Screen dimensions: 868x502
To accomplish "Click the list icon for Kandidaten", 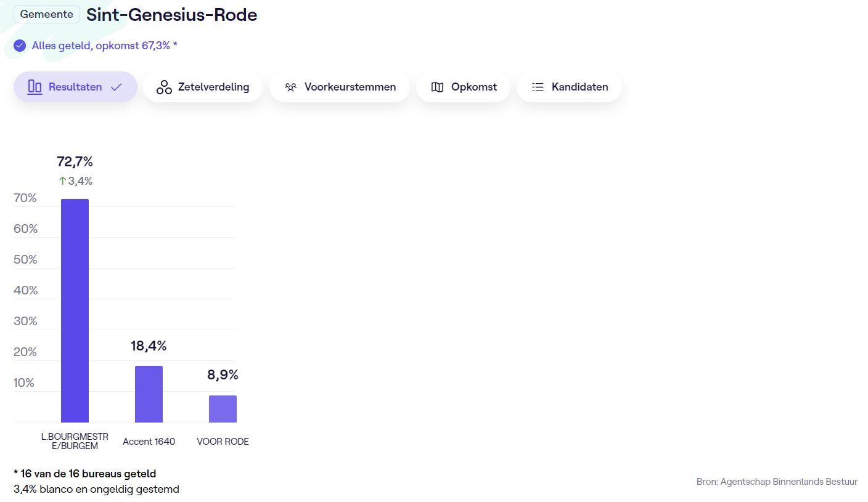I will [x=538, y=87].
